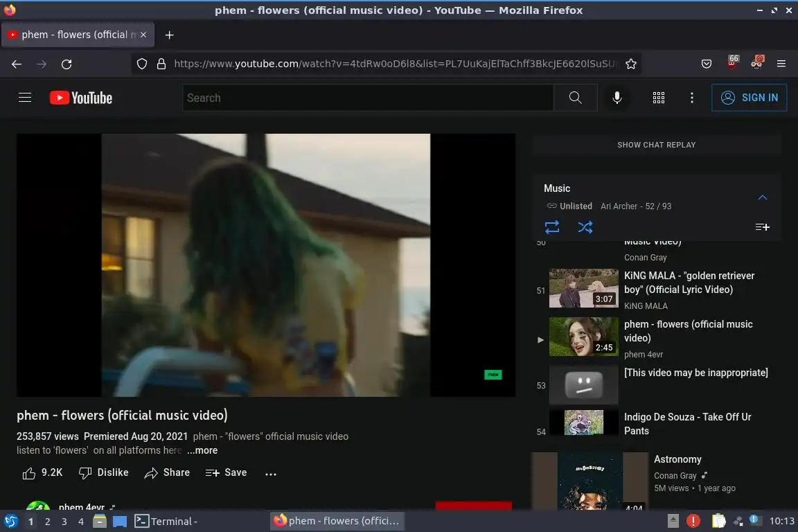The image size is (798, 532).
Task: Open the system start menu icon
Action: 10,522
